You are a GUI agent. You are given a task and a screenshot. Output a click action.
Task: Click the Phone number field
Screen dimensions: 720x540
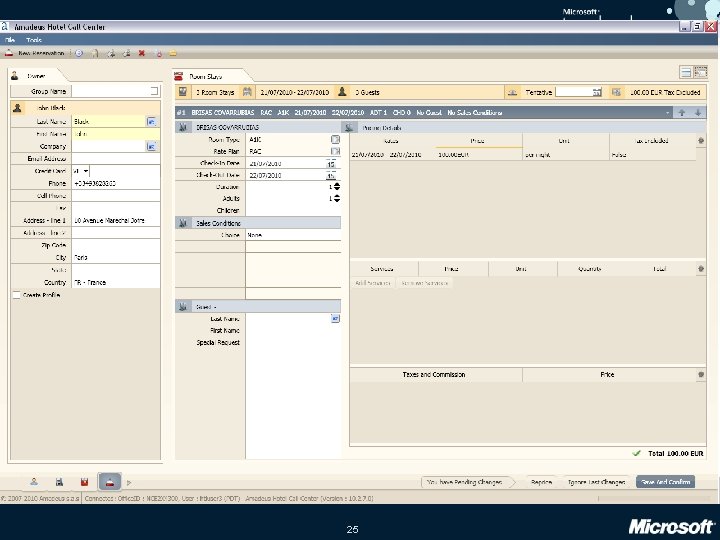pos(116,183)
